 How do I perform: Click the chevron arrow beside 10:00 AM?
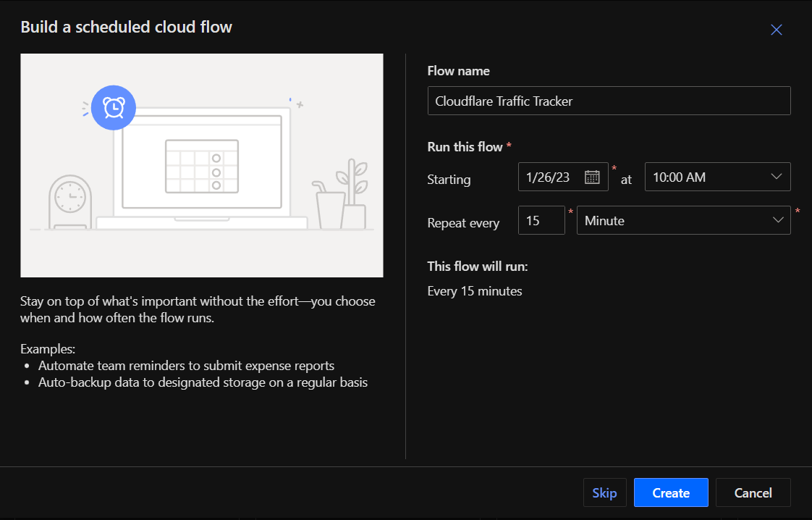(777, 177)
